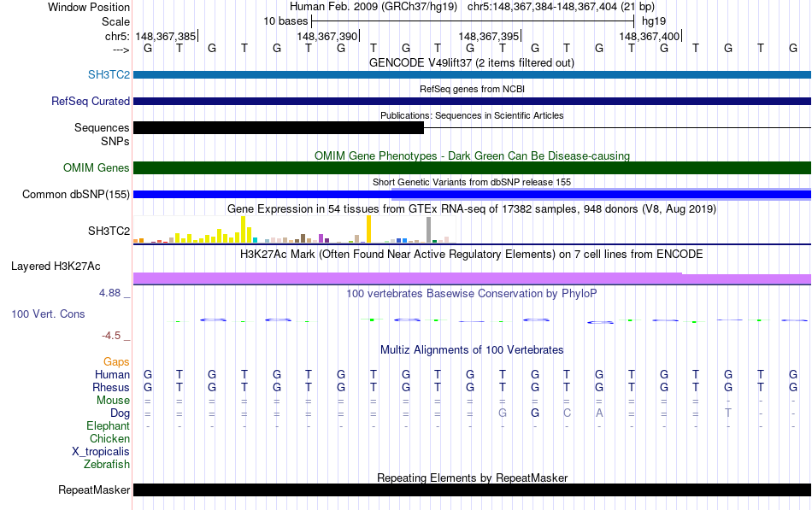Click the black RepeatMasker element bar
This screenshot has width=812, height=510.
point(472,489)
